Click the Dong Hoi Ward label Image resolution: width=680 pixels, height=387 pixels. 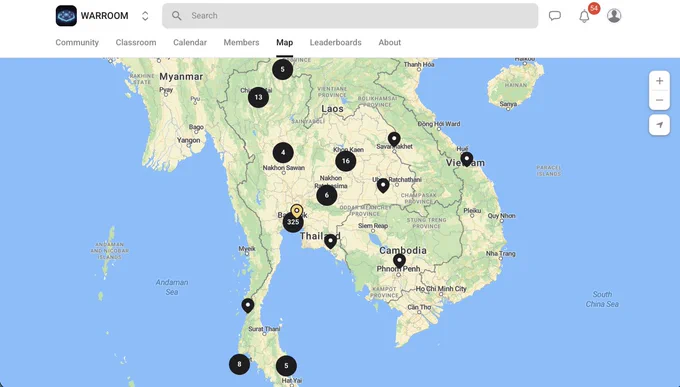(439, 124)
